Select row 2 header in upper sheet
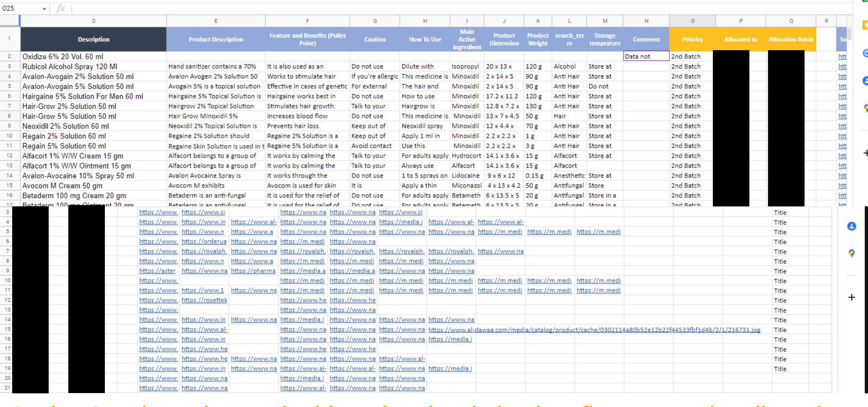868x407 pixels. (x=10, y=56)
